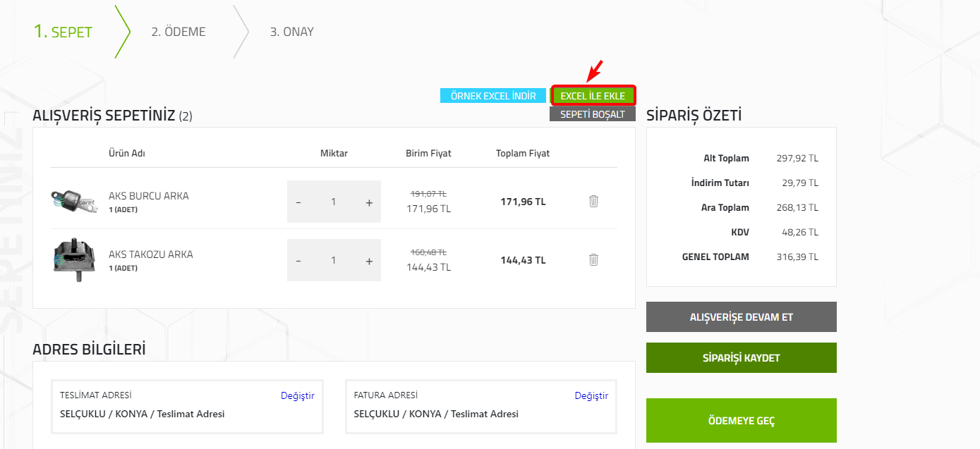Viewport: 980px width, 449px height.
Task: Empty the cart with SEPETİ BOŞALT
Action: [x=593, y=114]
